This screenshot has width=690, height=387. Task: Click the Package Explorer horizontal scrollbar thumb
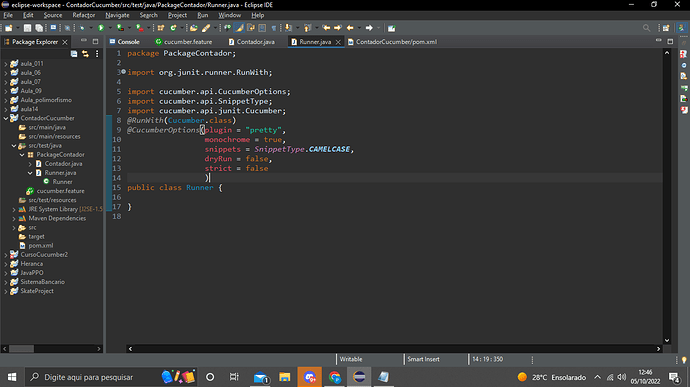(x=22, y=349)
